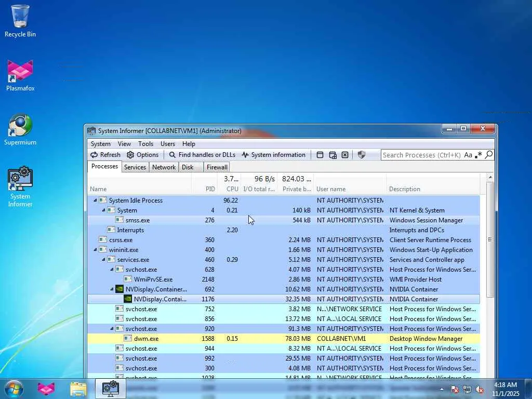Switch to the Services tab
Screen dimensions: 532x399
[135, 167]
